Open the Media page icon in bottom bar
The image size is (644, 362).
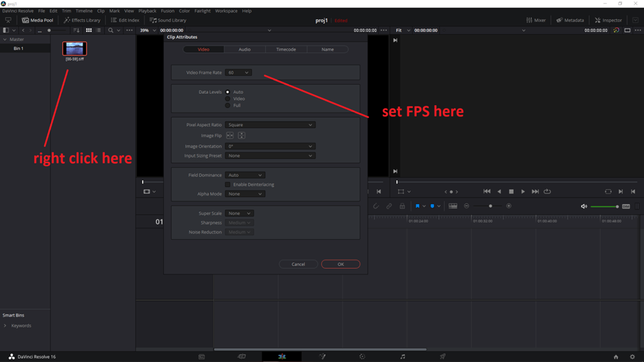(x=201, y=357)
